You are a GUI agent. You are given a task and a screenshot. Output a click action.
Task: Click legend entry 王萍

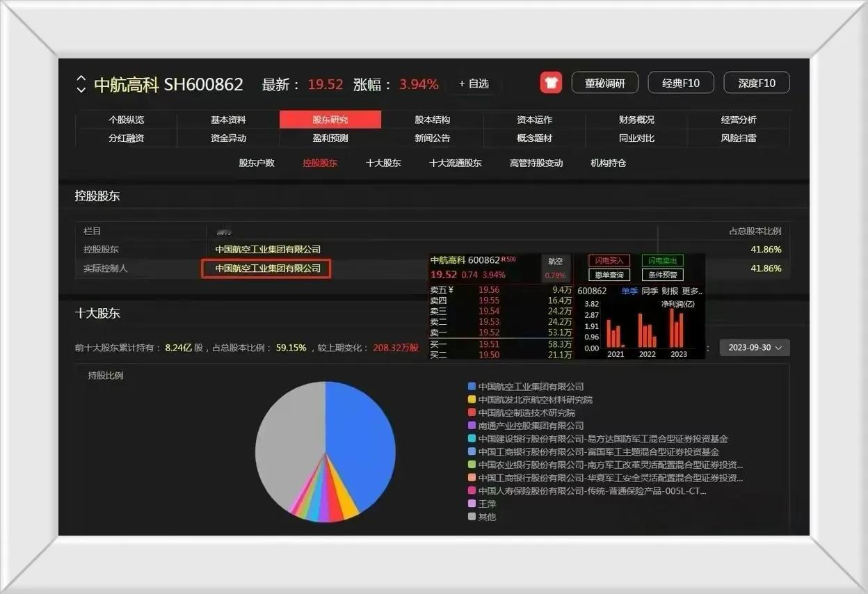[x=488, y=504]
